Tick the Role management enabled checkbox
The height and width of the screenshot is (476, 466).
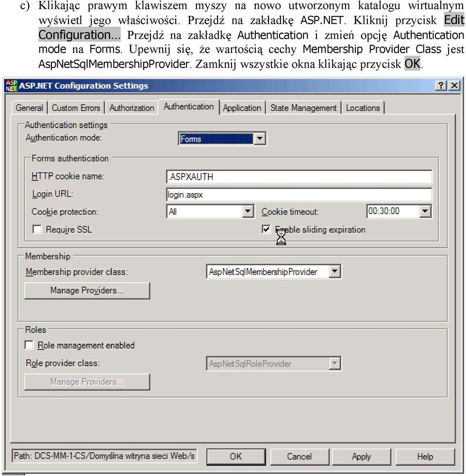[x=29, y=345]
